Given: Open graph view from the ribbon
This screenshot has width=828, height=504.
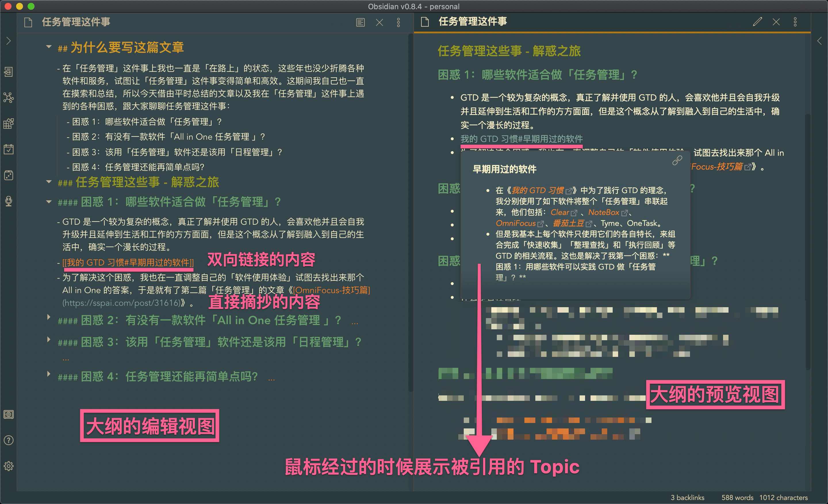Looking at the screenshot, I should (9, 97).
